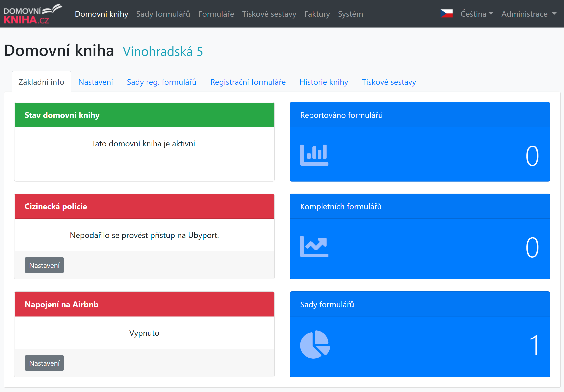Click the pie chart icon in Sady formulářů
This screenshot has width=564, height=392.
315,344
